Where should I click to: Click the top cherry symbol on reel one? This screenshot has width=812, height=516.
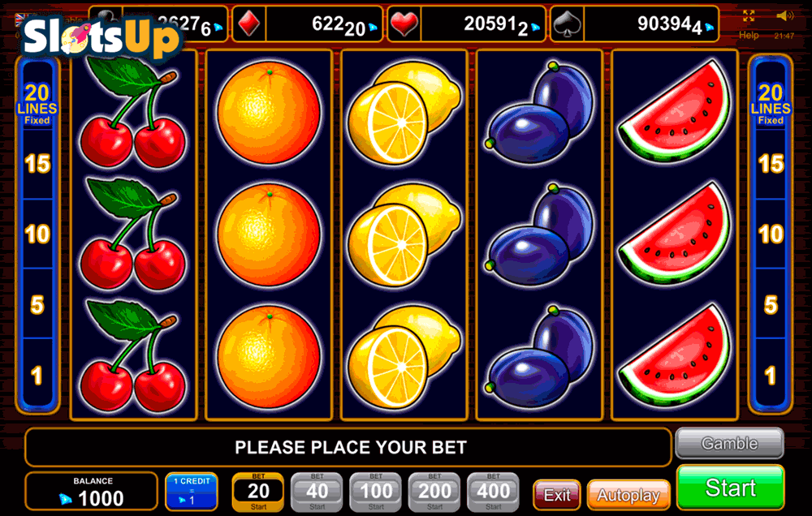pyautogui.click(x=133, y=112)
